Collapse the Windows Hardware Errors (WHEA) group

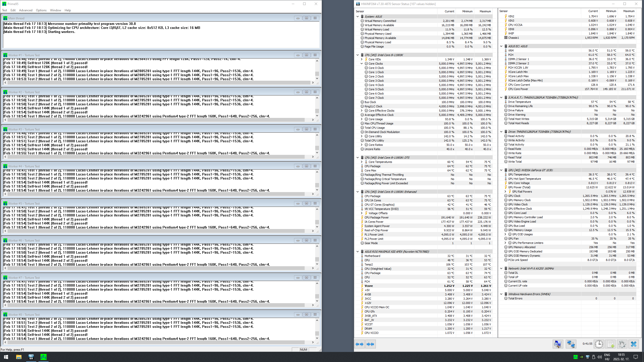coord(501,294)
